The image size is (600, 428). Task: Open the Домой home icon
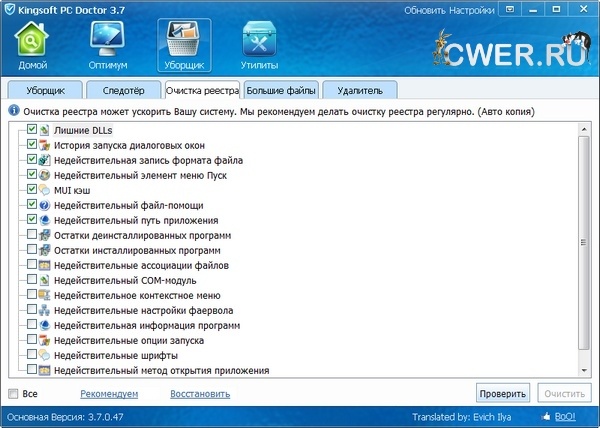[33, 44]
